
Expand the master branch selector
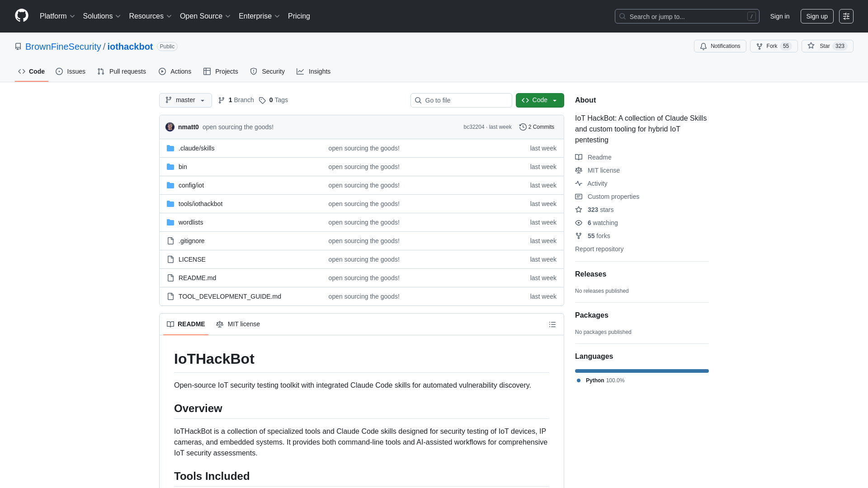(x=185, y=100)
